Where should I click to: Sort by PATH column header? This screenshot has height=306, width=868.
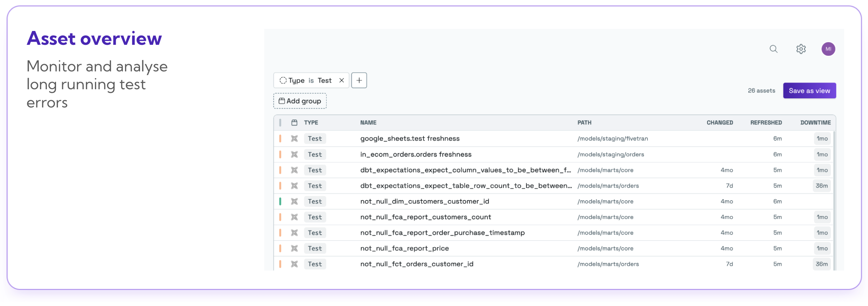[584, 123]
